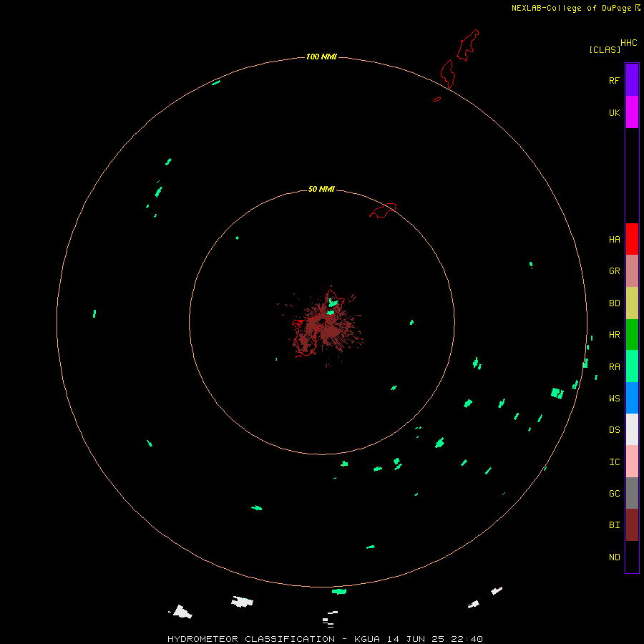Click the HHC product label
This screenshot has width=644, height=644.
click(628, 42)
